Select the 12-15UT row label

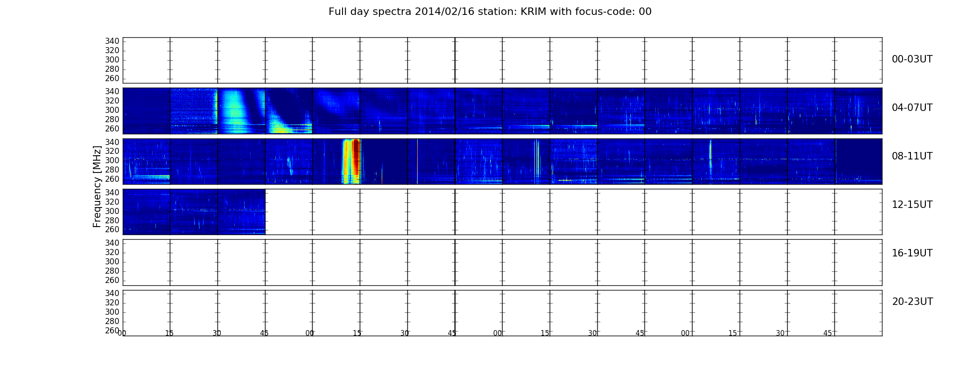pyautogui.click(x=912, y=205)
